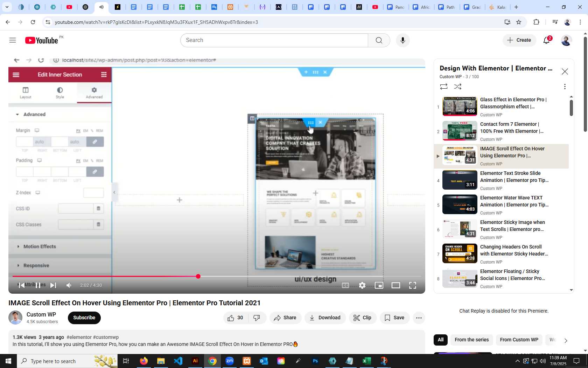Close the playlist panel

coord(565,71)
